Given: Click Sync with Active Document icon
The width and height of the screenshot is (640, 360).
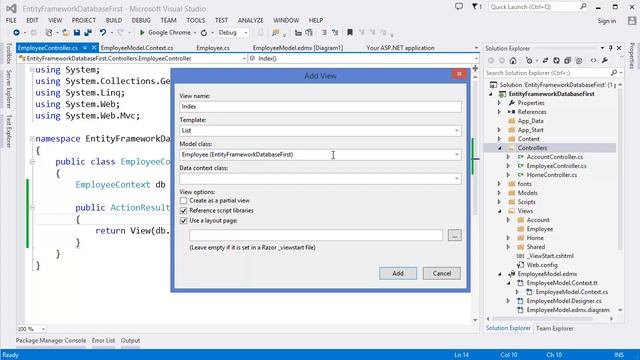Looking at the screenshot, I should pyautogui.click(x=545, y=60).
